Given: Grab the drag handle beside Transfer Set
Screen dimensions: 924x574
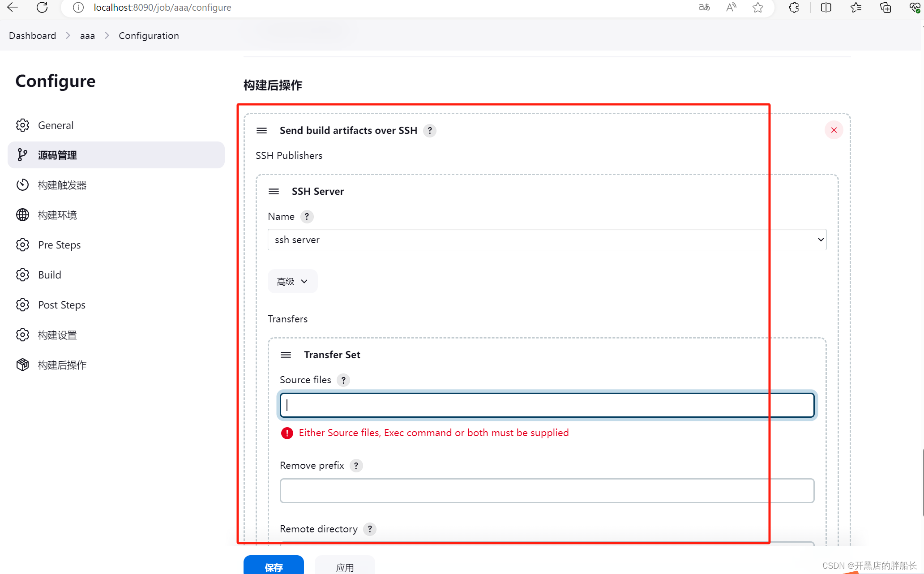Looking at the screenshot, I should click(x=286, y=355).
